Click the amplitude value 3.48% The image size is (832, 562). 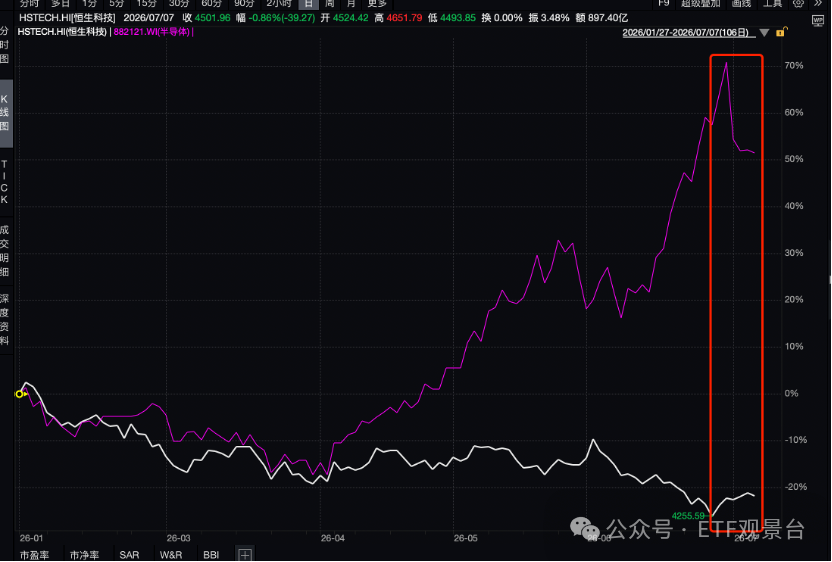tap(556, 18)
